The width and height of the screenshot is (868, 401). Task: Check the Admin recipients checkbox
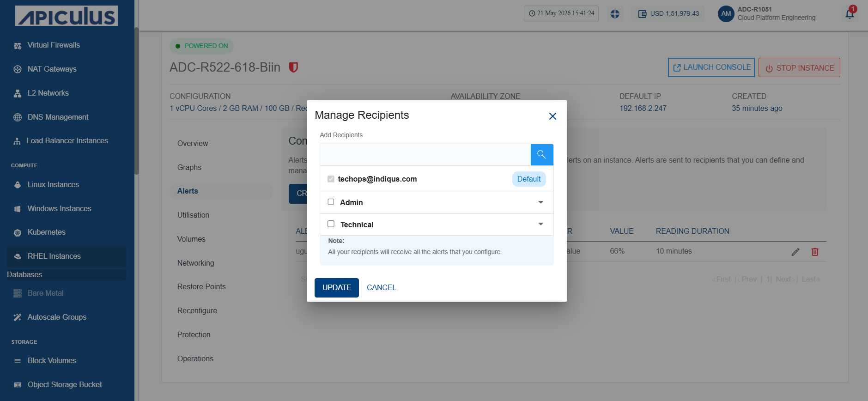(331, 202)
